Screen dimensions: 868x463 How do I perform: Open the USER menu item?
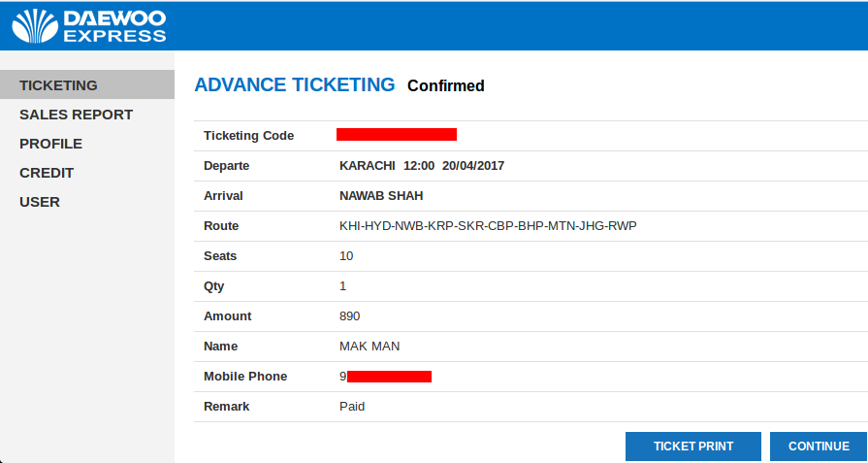(40, 202)
